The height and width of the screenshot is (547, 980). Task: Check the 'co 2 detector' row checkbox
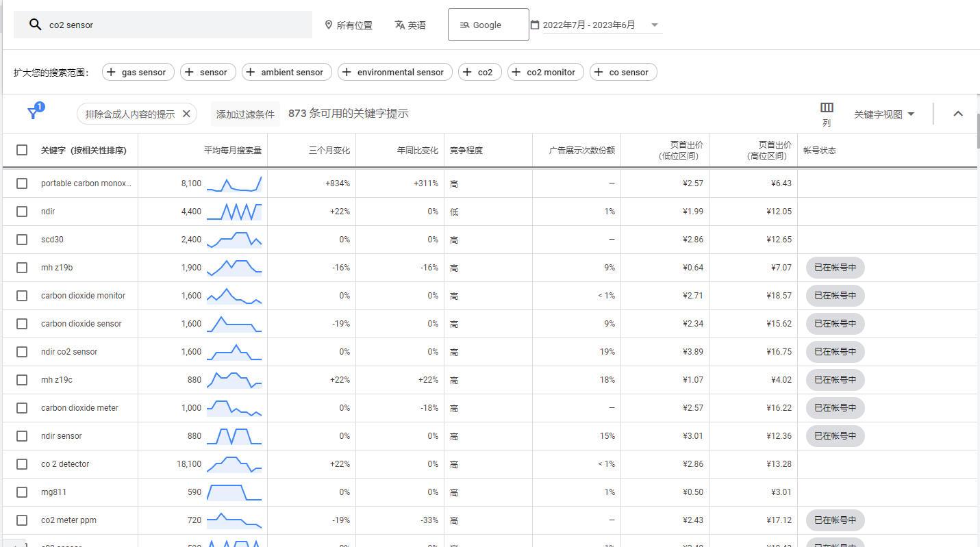(x=22, y=464)
